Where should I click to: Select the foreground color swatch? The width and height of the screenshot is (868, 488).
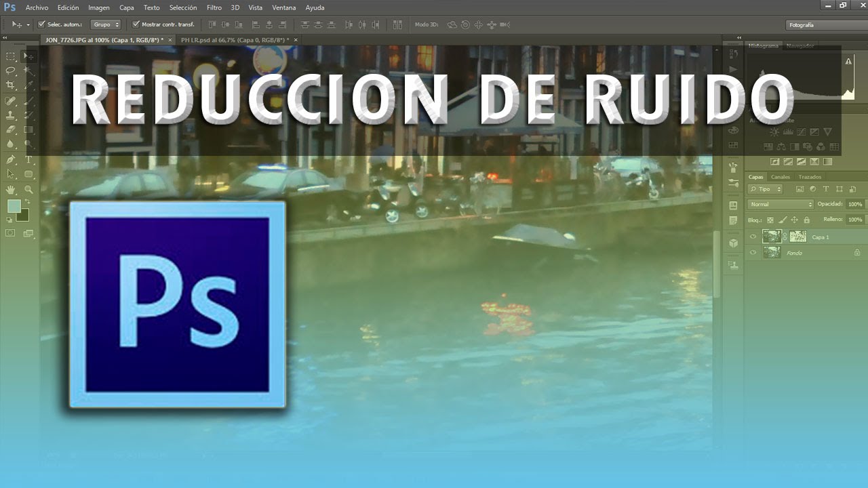14,207
